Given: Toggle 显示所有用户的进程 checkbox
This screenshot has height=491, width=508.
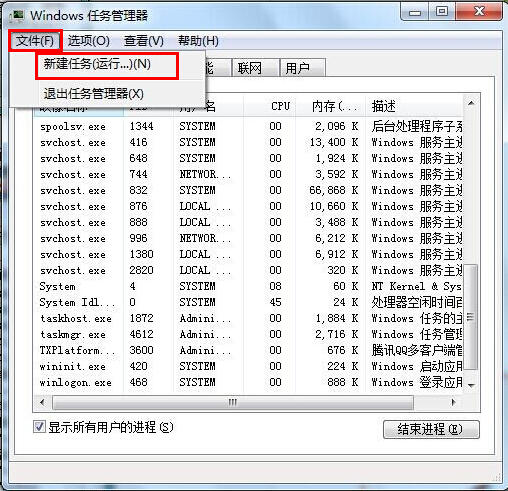Looking at the screenshot, I should [39, 427].
